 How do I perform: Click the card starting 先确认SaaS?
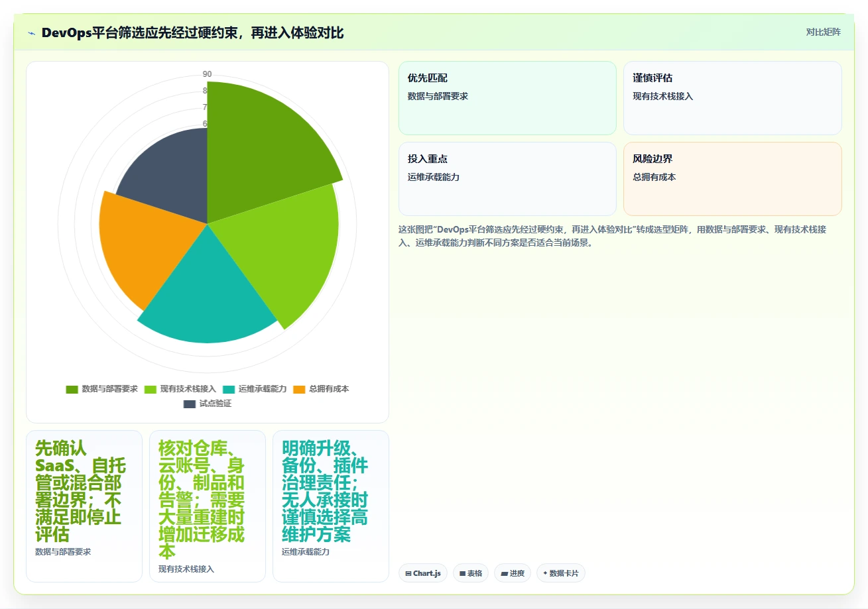pos(84,506)
